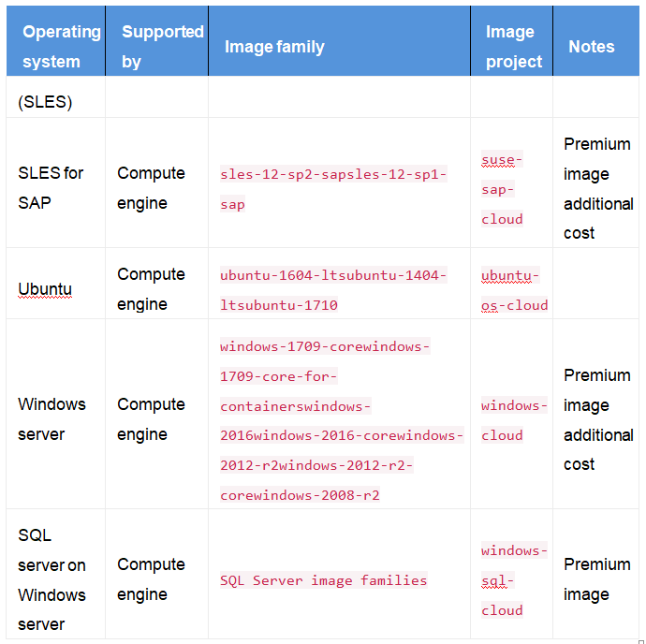646x644 pixels.
Task: Click the SQL server on Windows server cell
Action: pyautogui.click(x=51, y=579)
